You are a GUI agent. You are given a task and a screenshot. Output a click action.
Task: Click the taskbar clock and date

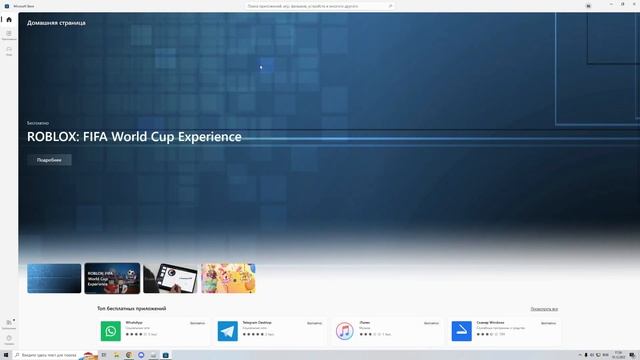click(619, 355)
